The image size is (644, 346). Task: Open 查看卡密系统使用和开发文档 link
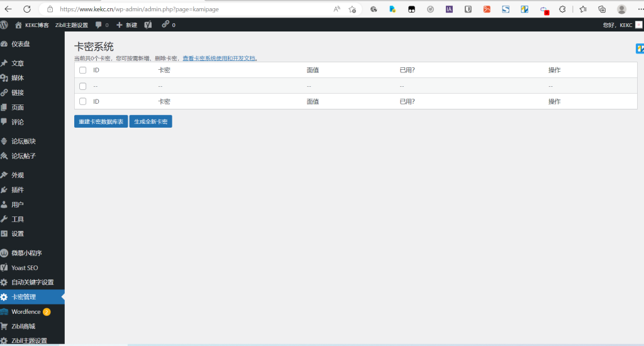219,59
